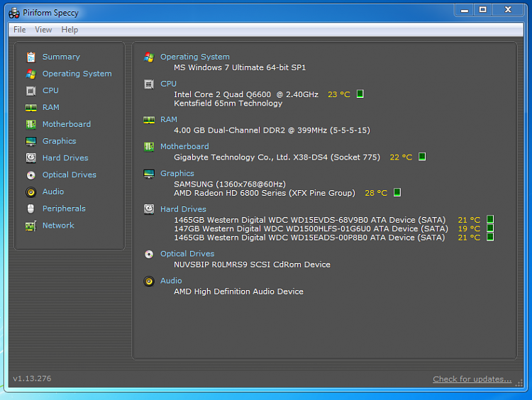
Task: Click the CPU chip icon in summary panel
Action: 149,84
